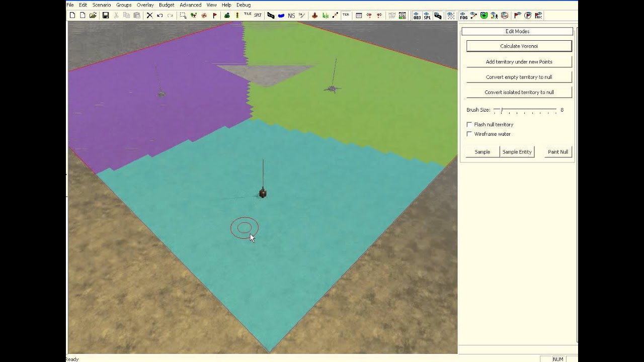
Task: Click the entity marker in teal territory
Action: (x=262, y=193)
